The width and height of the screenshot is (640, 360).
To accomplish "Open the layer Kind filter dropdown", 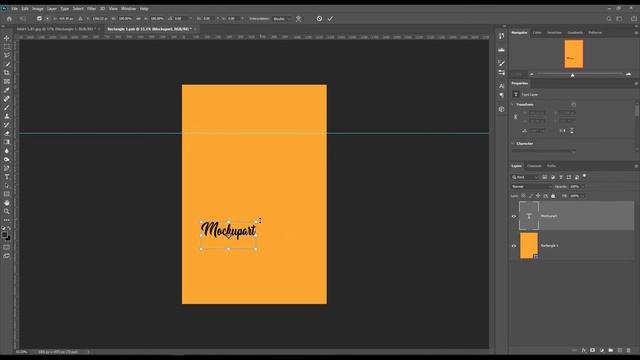I will coord(525,177).
